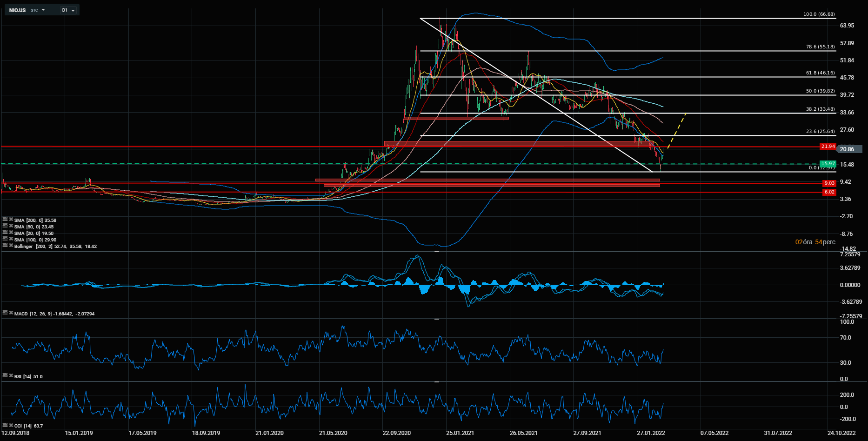Click the NIO.US symbol name

(x=17, y=10)
